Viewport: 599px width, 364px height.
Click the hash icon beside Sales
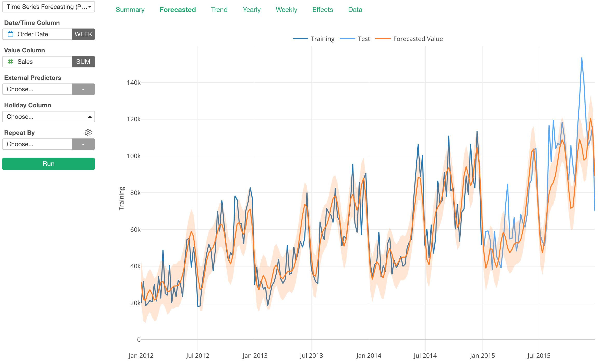point(10,62)
